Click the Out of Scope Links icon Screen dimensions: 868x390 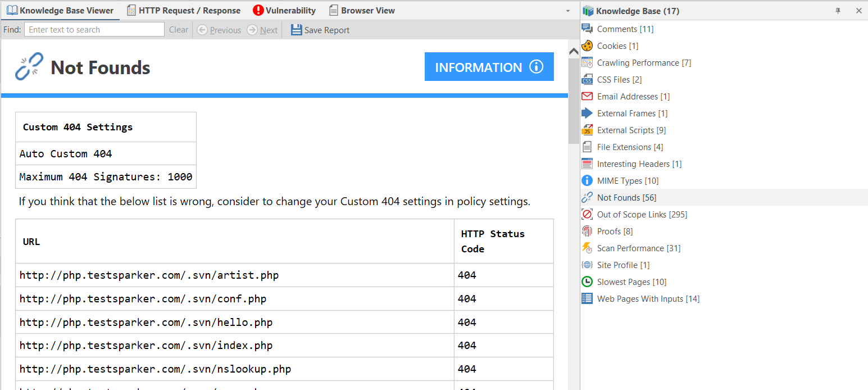pos(587,214)
